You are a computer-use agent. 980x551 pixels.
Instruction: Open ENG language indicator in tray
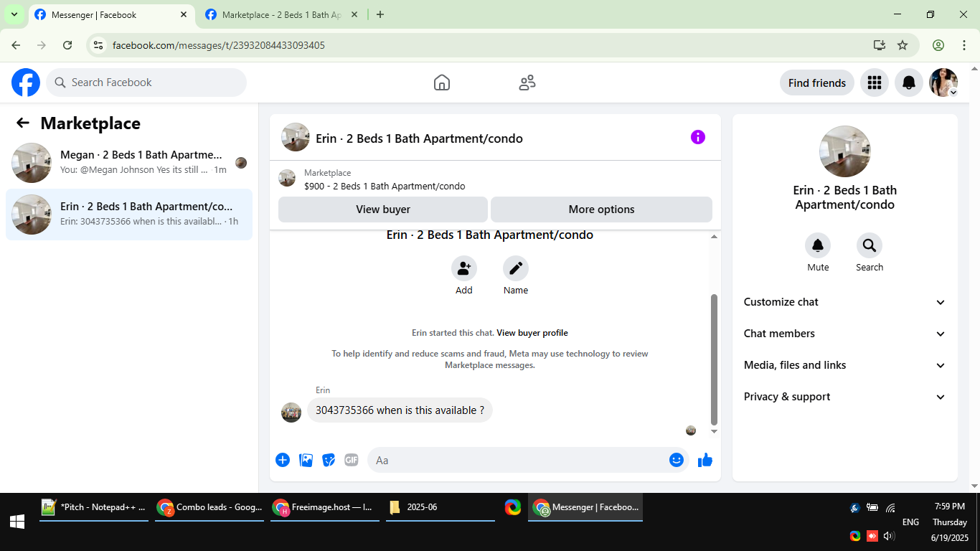(910, 522)
